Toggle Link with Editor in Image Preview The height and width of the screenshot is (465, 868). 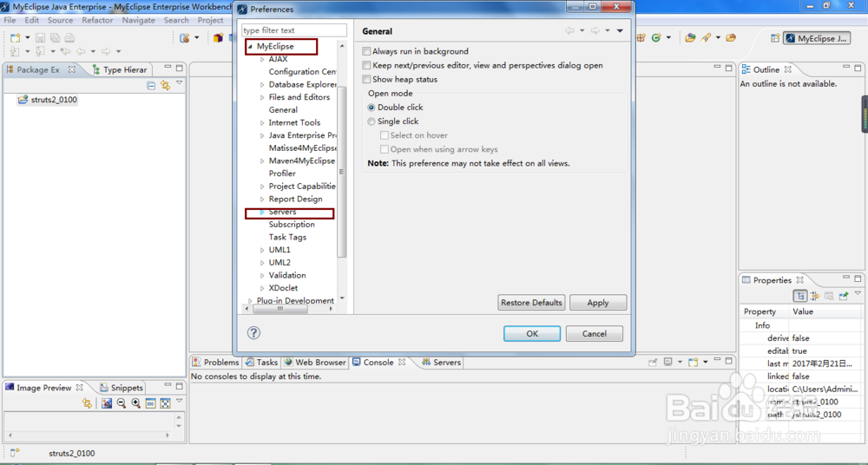pyautogui.click(x=87, y=403)
